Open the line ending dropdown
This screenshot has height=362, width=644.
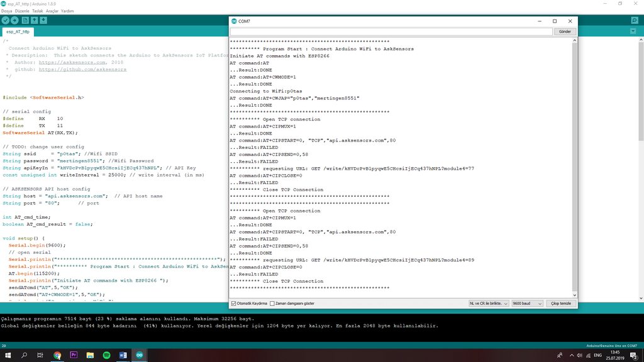pos(488,304)
